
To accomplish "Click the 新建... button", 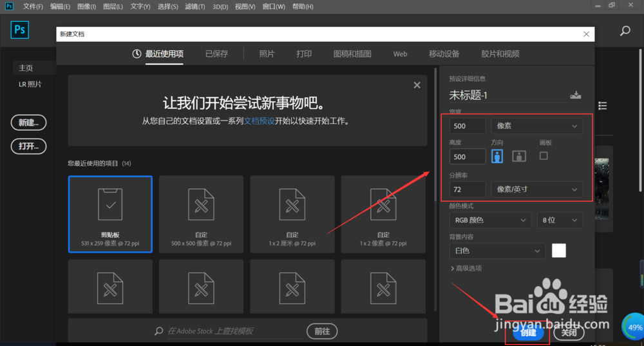I will (x=28, y=122).
